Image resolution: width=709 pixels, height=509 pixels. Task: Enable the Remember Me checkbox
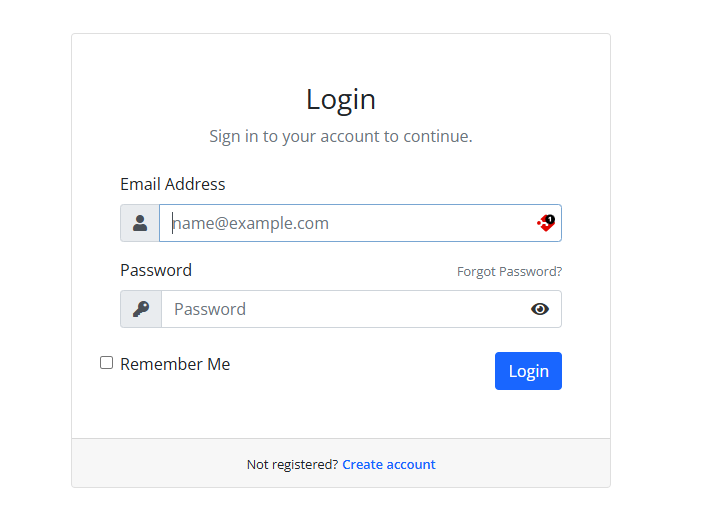click(107, 363)
